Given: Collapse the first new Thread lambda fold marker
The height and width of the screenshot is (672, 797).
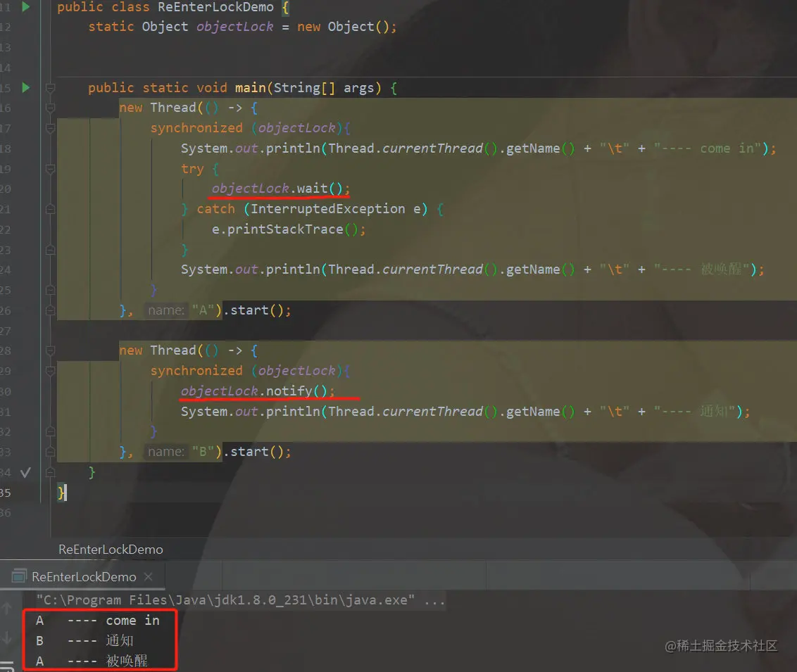Looking at the screenshot, I should [50, 108].
